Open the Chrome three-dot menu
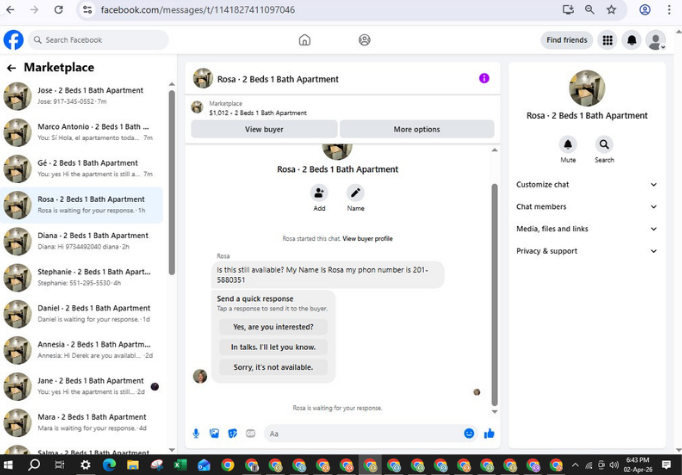Image resolution: width=682 pixels, height=475 pixels. click(669, 10)
